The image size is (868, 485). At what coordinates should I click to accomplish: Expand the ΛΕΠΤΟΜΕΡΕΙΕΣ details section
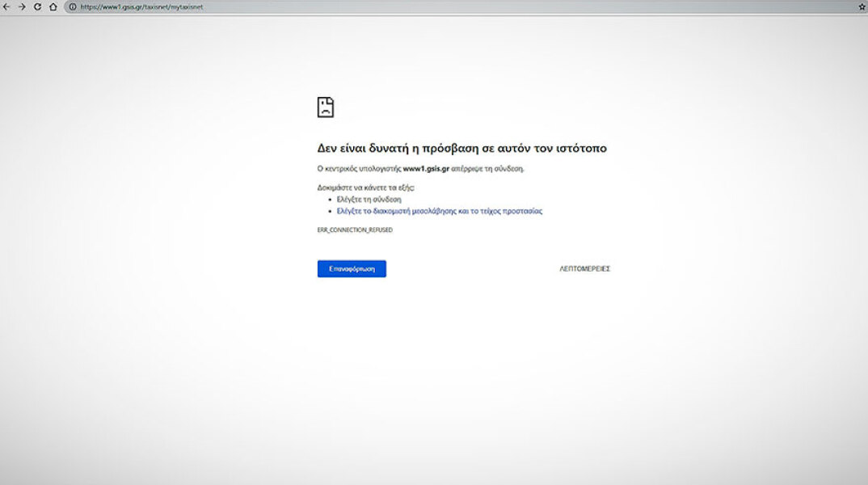(x=584, y=268)
